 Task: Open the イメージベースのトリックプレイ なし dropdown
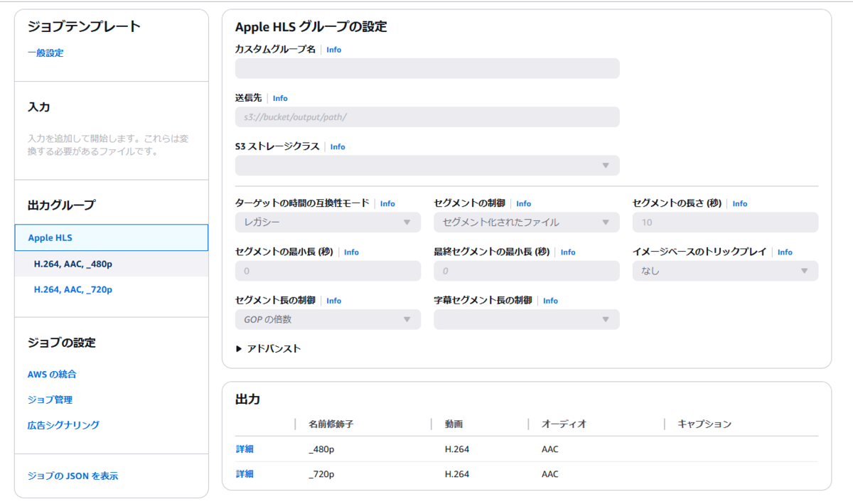[x=725, y=271]
